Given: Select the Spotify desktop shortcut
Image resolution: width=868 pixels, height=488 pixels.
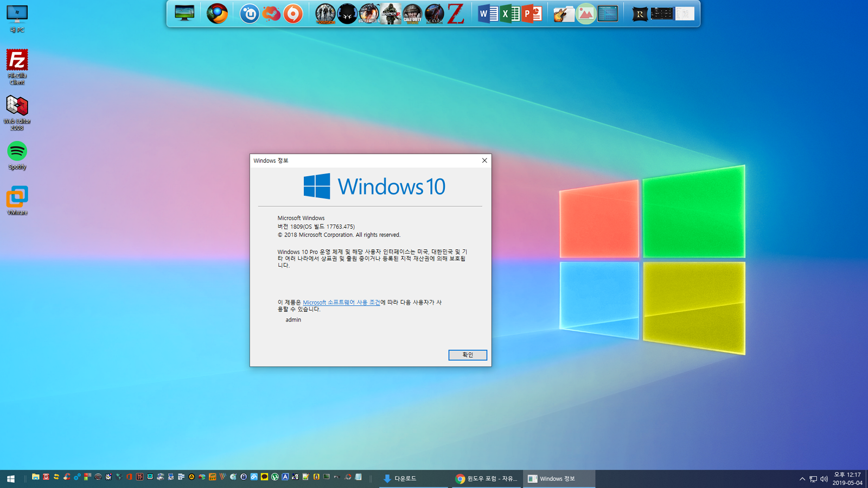Looking at the screenshot, I should point(17,156).
